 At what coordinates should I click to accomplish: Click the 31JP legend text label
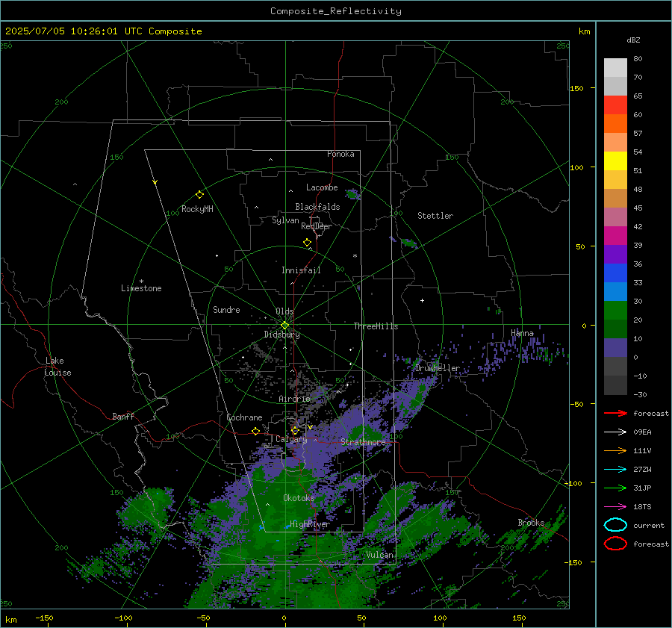coord(642,488)
